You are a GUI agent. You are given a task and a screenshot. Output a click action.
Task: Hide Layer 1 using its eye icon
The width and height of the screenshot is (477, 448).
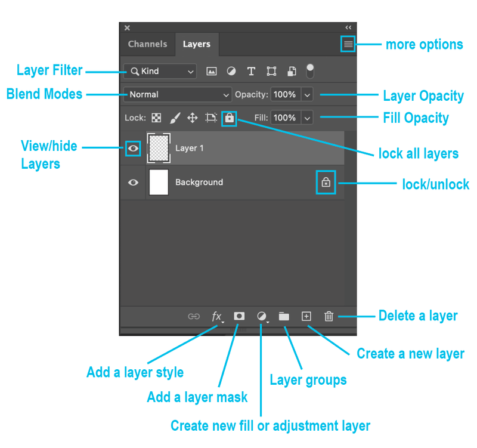click(132, 148)
